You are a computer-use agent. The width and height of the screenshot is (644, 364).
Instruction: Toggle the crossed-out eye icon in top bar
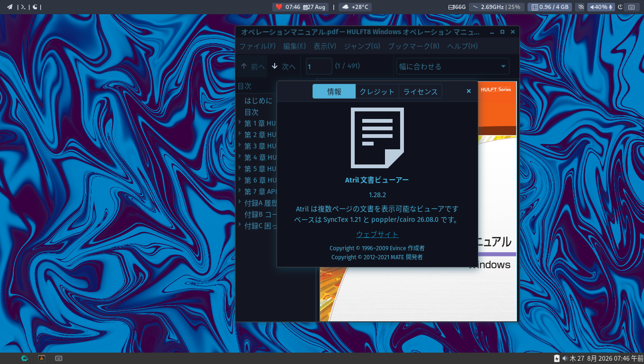click(581, 7)
